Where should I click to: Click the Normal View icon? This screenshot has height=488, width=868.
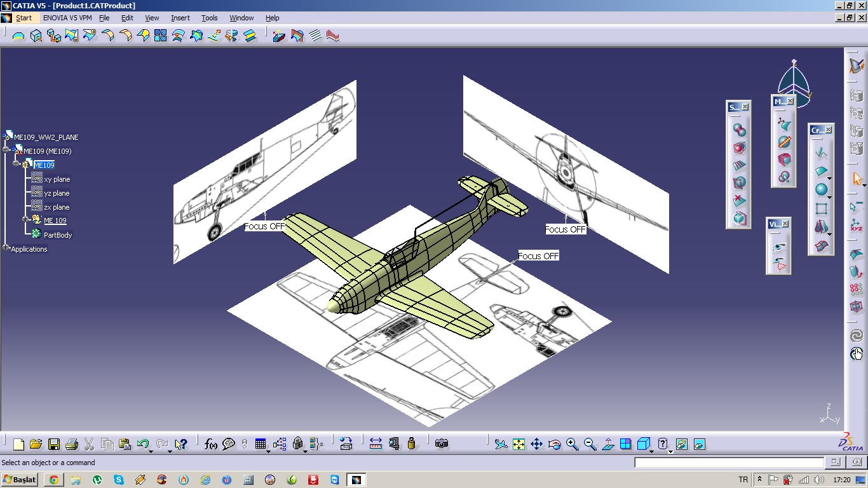coord(608,444)
